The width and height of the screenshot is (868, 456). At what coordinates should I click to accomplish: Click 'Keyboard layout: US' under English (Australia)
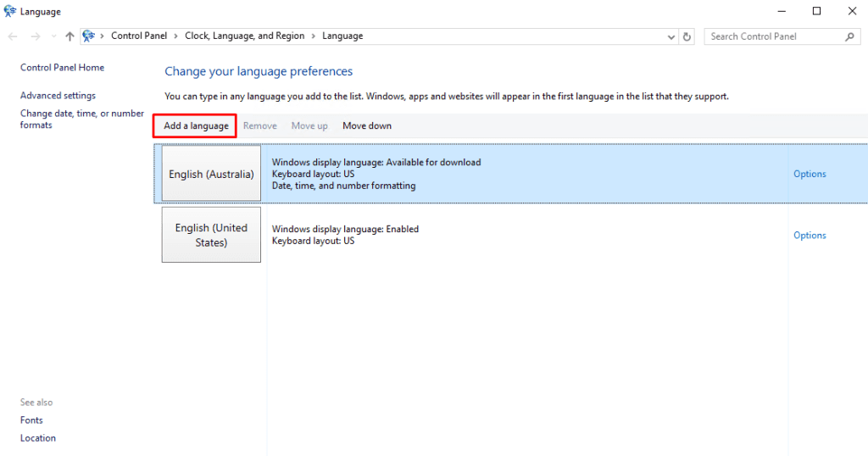pos(313,174)
